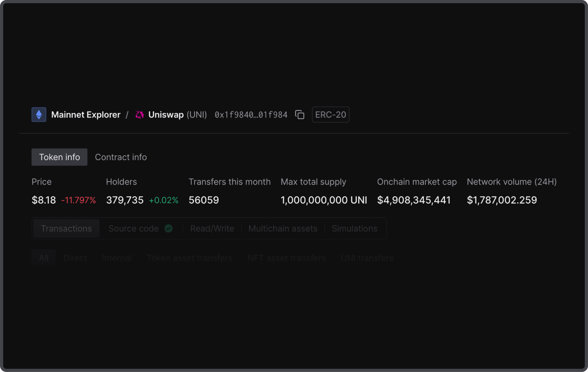
Task: Open the Transactions tab
Action: tap(66, 228)
